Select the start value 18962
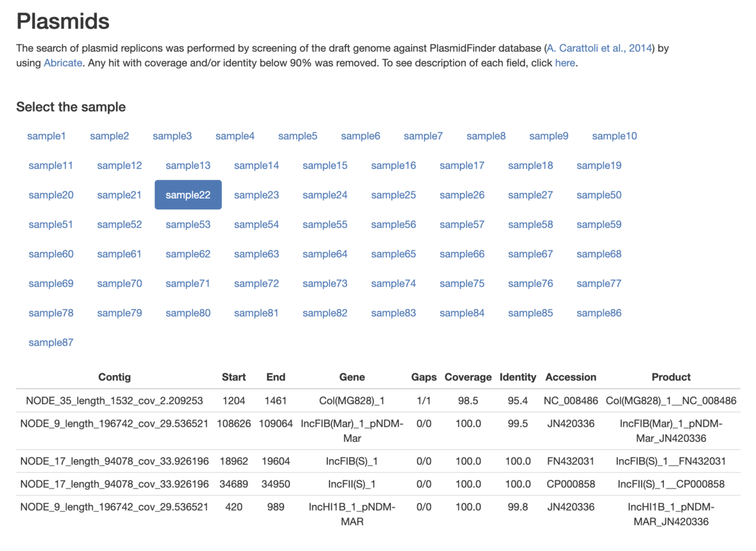756x551 pixels. pos(234,461)
